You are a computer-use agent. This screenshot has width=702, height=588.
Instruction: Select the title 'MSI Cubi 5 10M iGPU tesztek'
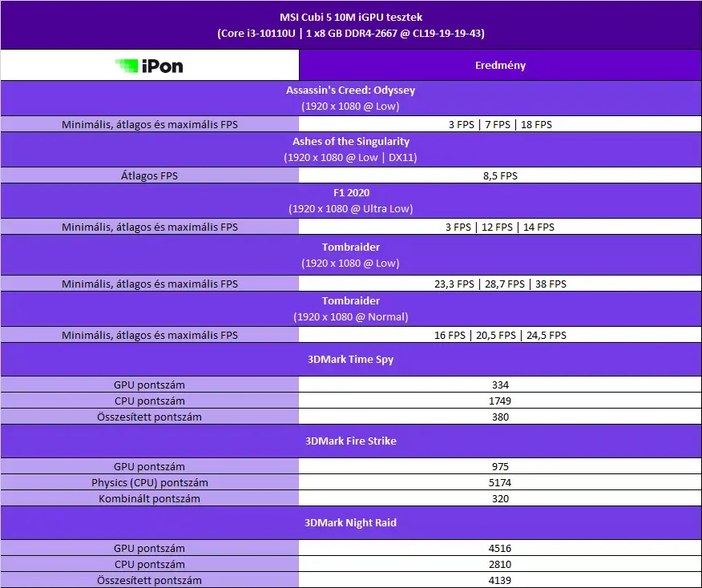click(351, 17)
